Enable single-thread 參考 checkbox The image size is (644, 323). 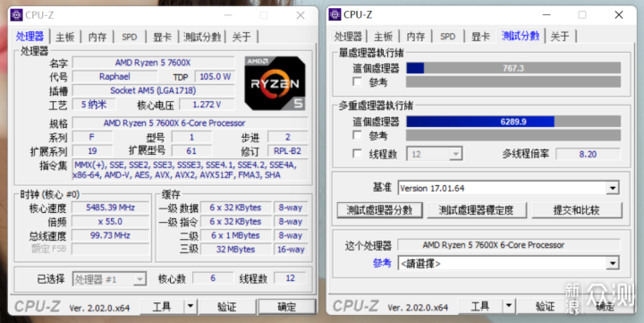tap(357, 81)
